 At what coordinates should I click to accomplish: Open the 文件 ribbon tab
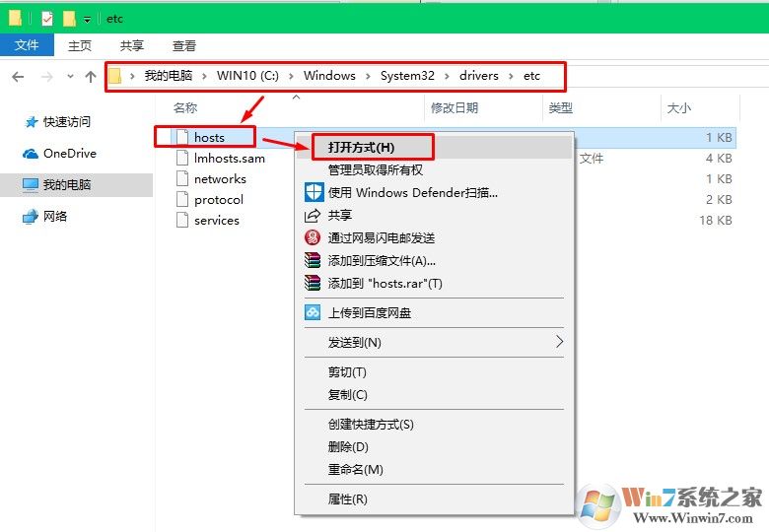[27, 45]
